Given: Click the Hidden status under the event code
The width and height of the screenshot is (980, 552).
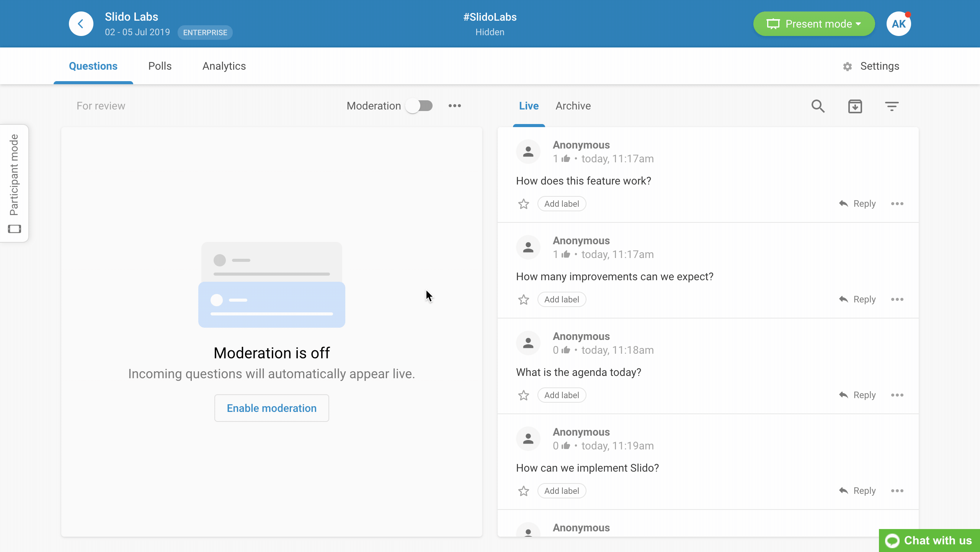Looking at the screenshot, I should click(x=490, y=32).
